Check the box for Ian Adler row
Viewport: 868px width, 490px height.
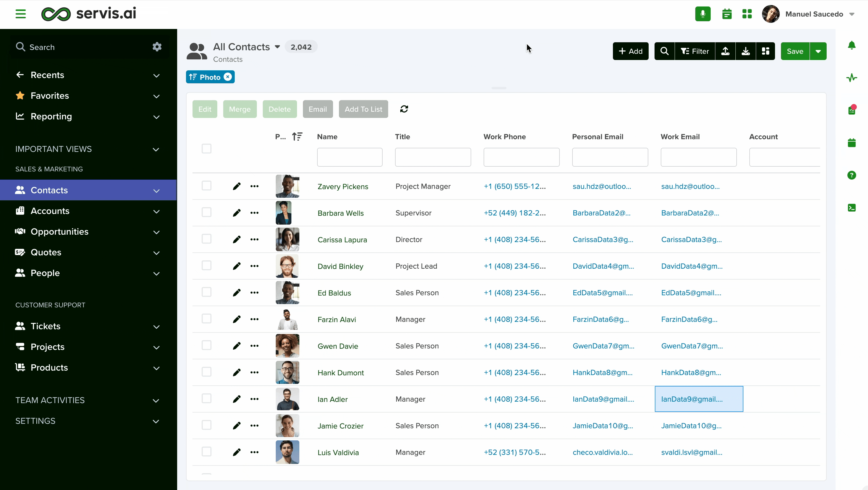pyautogui.click(x=207, y=399)
